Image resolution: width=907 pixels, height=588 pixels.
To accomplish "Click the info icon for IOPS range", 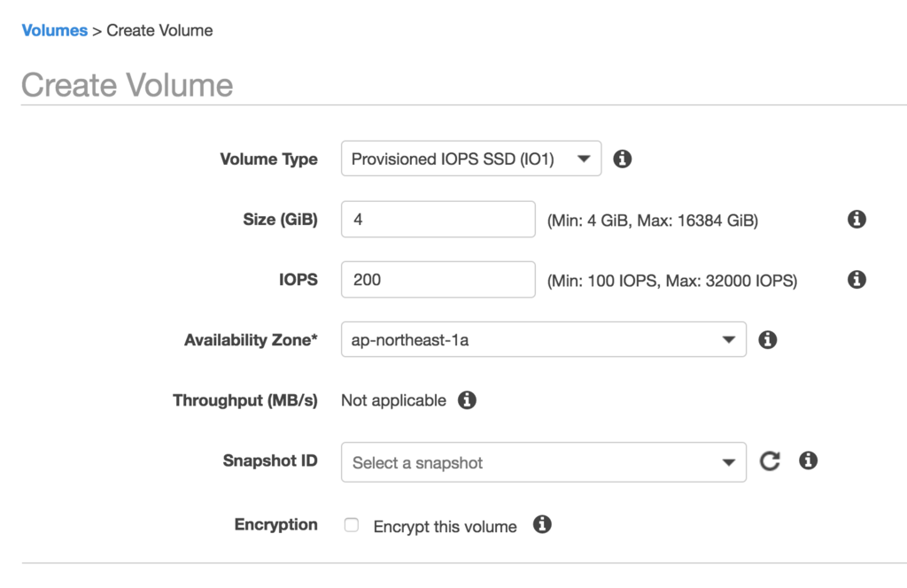I will pos(857,280).
